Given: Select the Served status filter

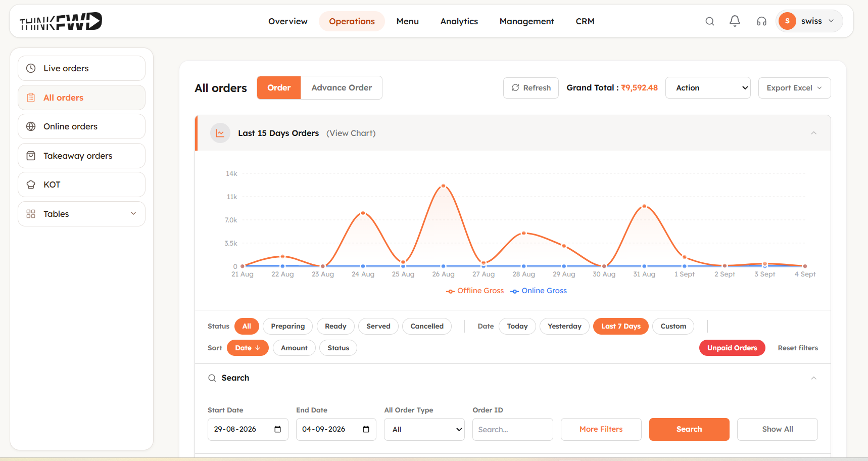Looking at the screenshot, I should (378, 327).
